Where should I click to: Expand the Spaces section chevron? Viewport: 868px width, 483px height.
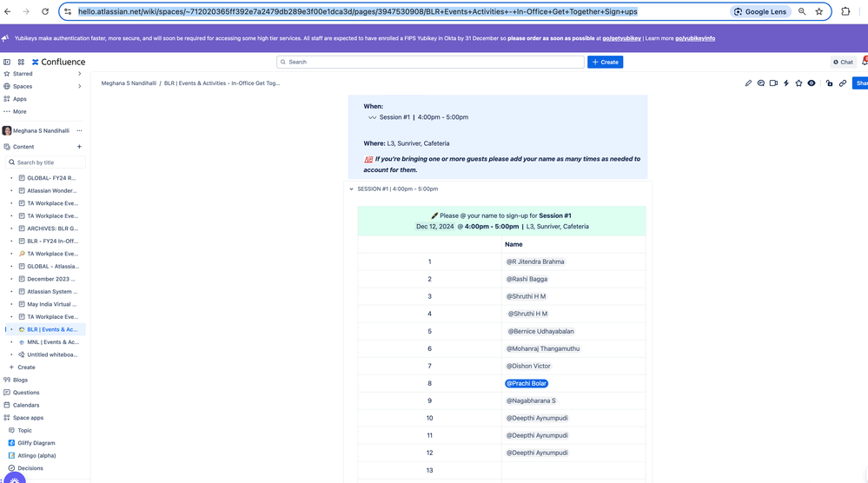point(79,86)
